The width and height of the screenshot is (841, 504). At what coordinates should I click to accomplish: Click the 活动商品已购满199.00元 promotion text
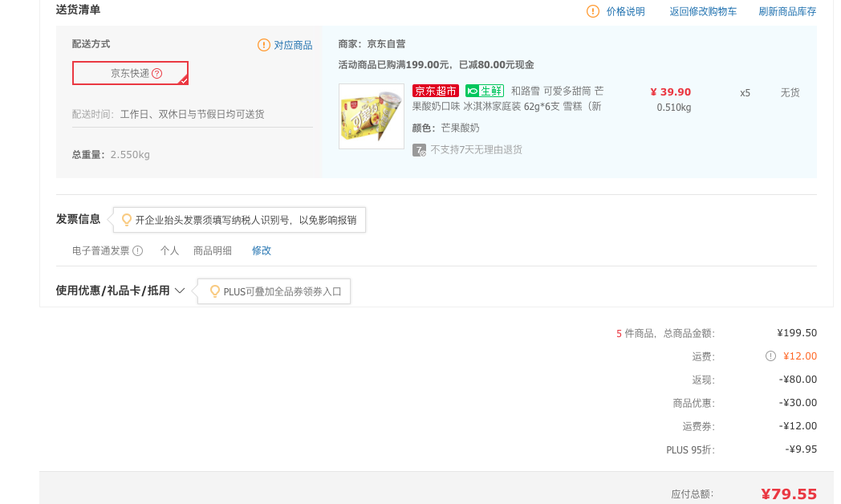(436, 65)
